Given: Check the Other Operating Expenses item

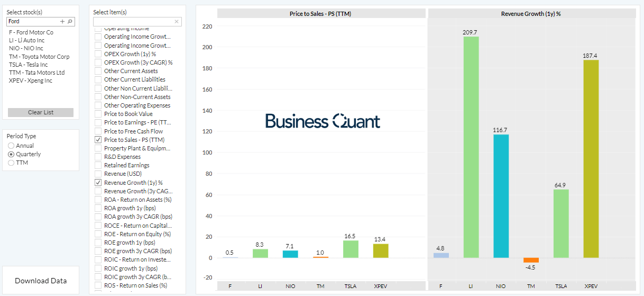Looking at the screenshot, I should (x=98, y=105).
